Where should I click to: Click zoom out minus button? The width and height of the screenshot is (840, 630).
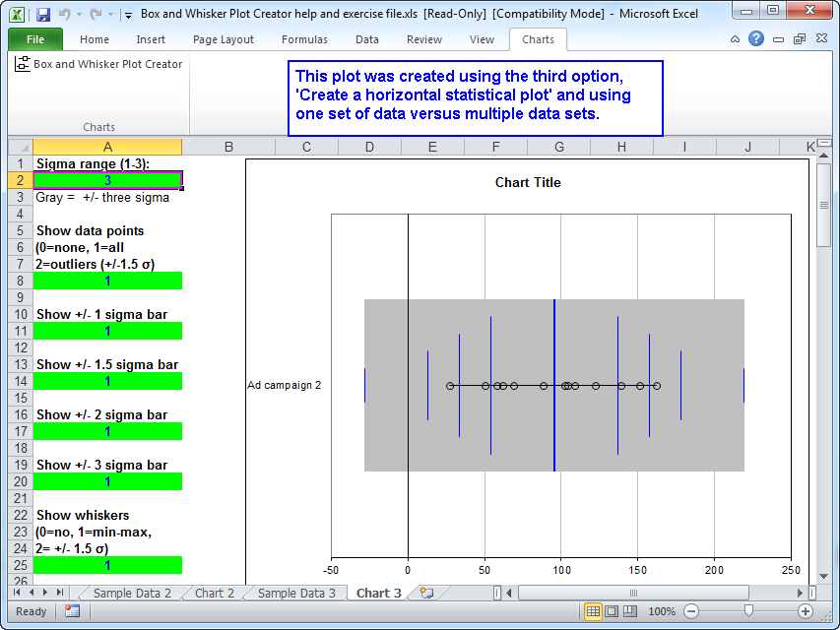691,611
